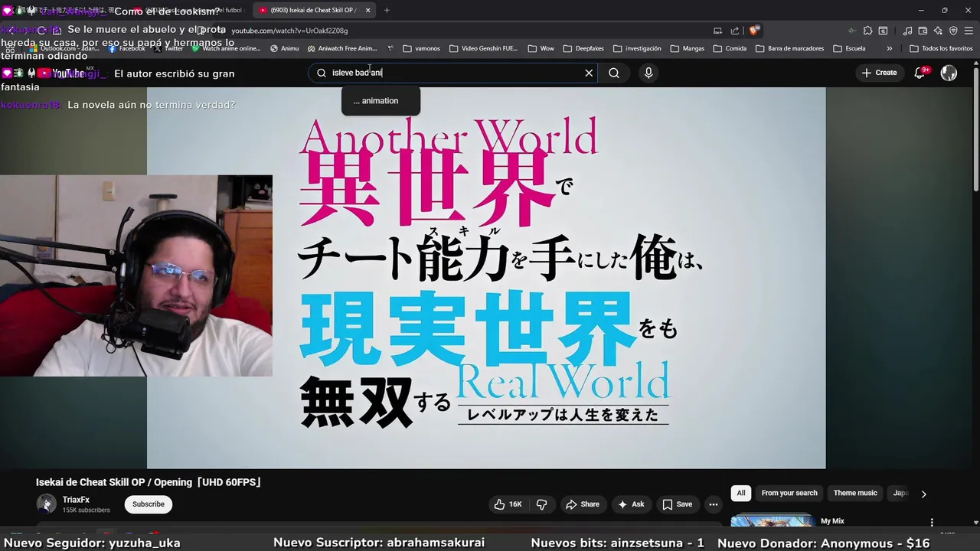980x551 pixels.
Task: Open a new browser tab
Action: click(x=387, y=10)
